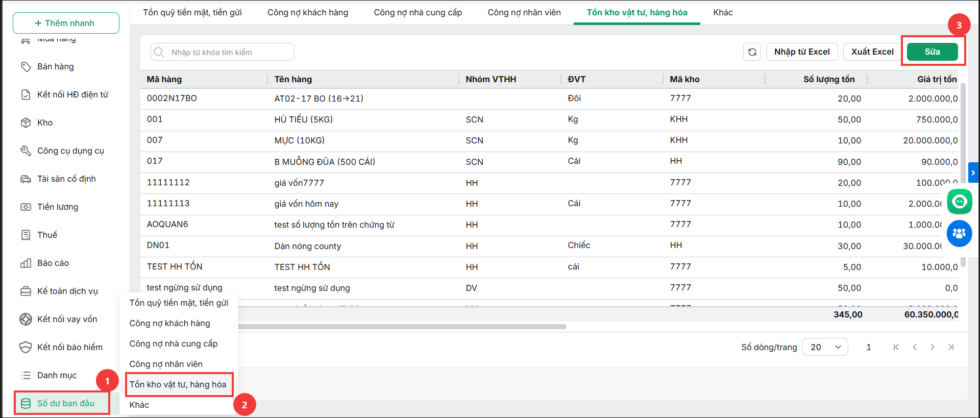980x418 pixels.
Task: Click the horizontal table scrollbar
Action: pos(402,327)
